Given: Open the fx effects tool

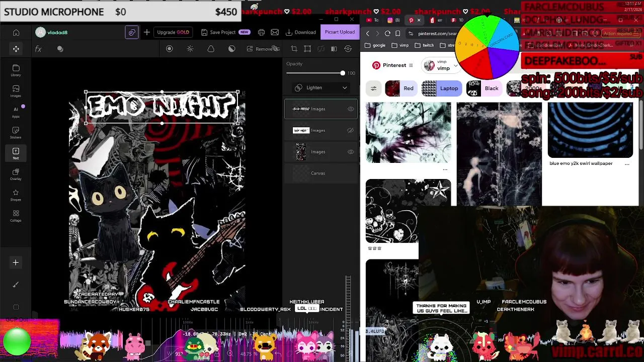Looking at the screenshot, I should point(38,49).
